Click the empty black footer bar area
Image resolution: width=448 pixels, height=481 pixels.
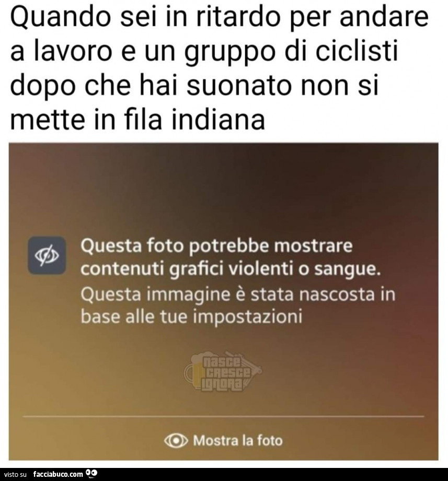270,474
